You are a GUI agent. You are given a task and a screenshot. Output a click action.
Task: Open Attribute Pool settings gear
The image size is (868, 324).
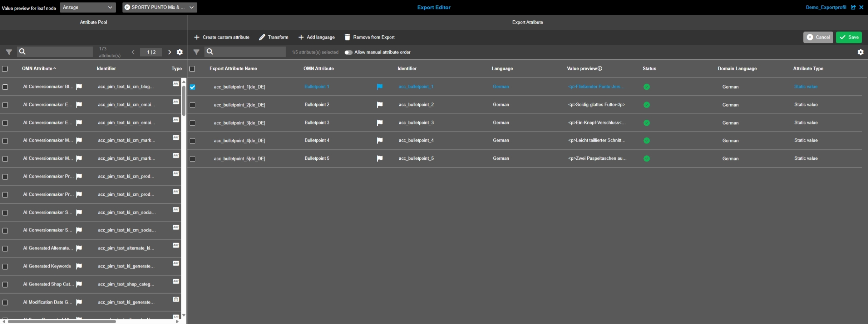tap(180, 52)
